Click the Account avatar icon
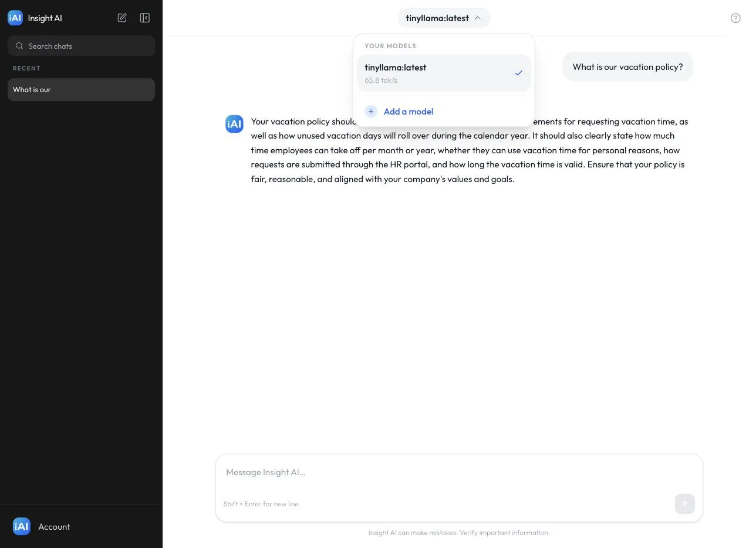This screenshot has height=548, width=756. click(x=21, y=526)
